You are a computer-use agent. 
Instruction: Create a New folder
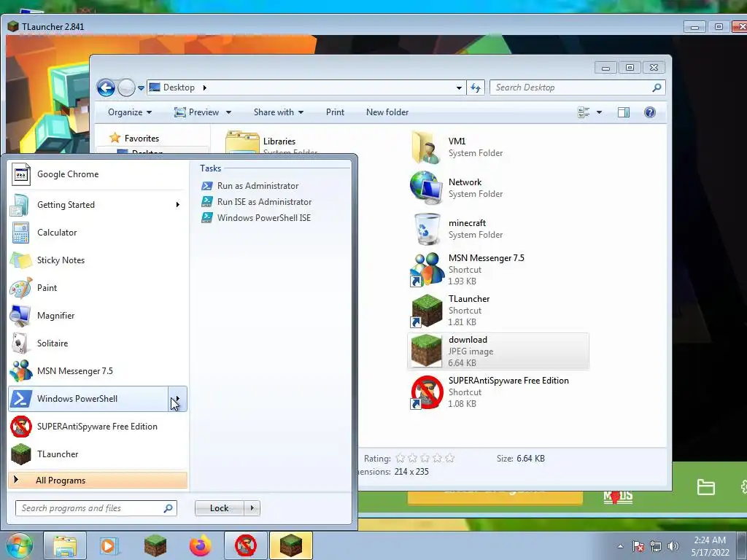[x=387, y=112]
